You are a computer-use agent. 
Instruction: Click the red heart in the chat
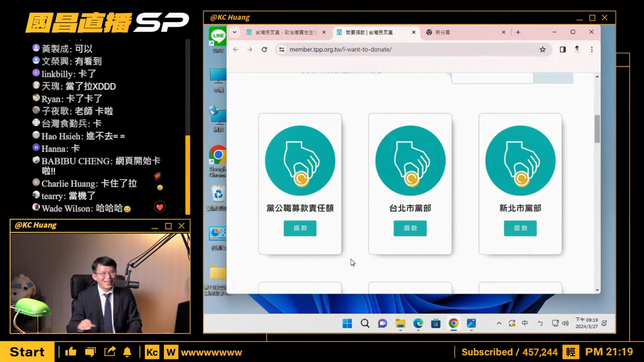[160, 207]
